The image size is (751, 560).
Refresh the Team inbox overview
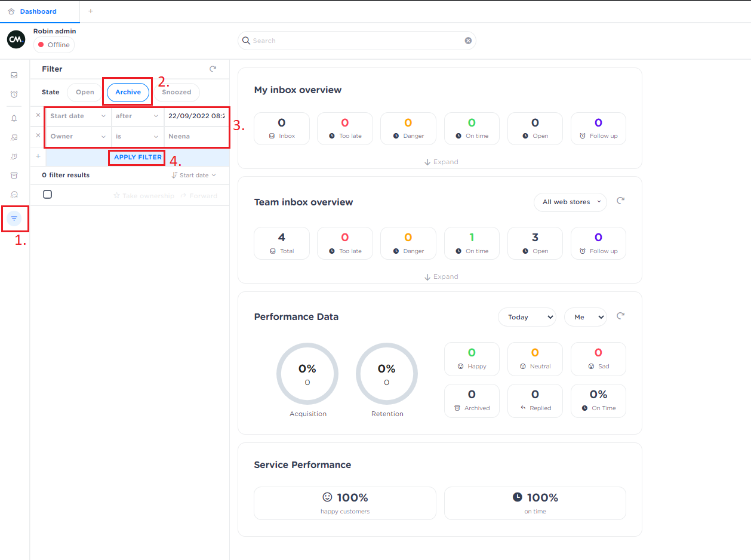pyautogui.click(x=620, y=201)
